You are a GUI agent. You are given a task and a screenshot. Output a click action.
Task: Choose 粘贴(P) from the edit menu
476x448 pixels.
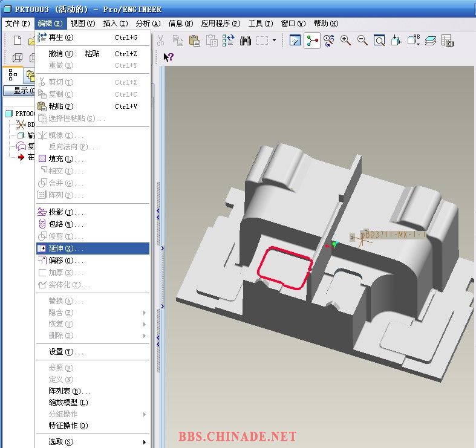(93, 106)
